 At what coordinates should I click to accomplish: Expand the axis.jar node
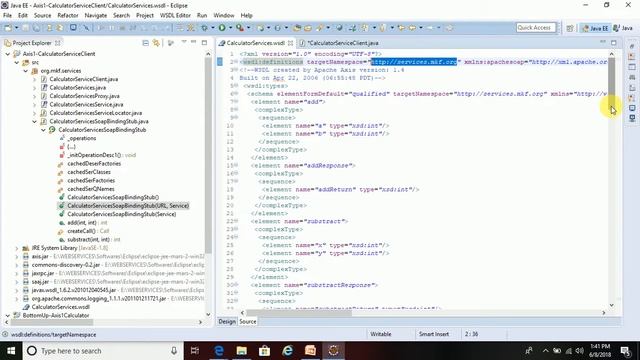pos(17,257)
